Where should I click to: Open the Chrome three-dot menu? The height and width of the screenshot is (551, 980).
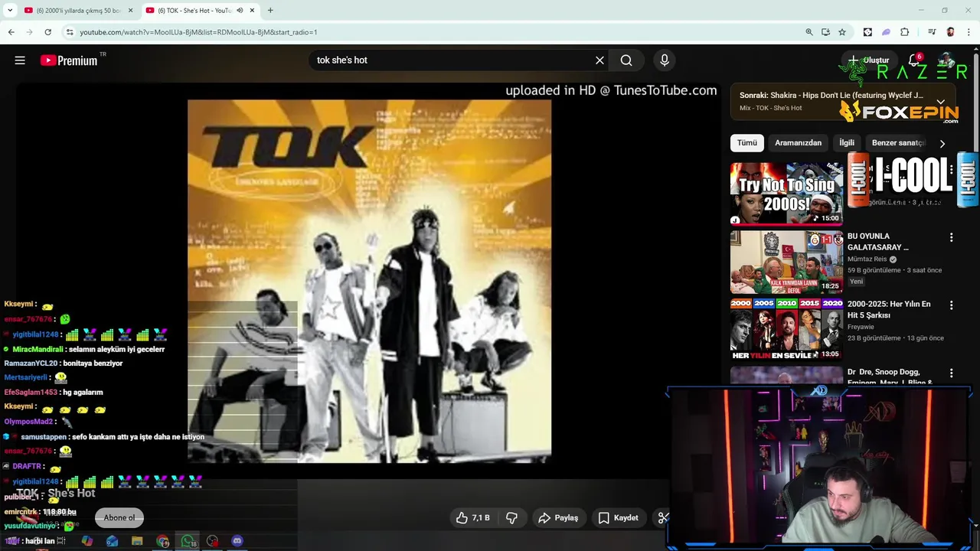point(969,32)
